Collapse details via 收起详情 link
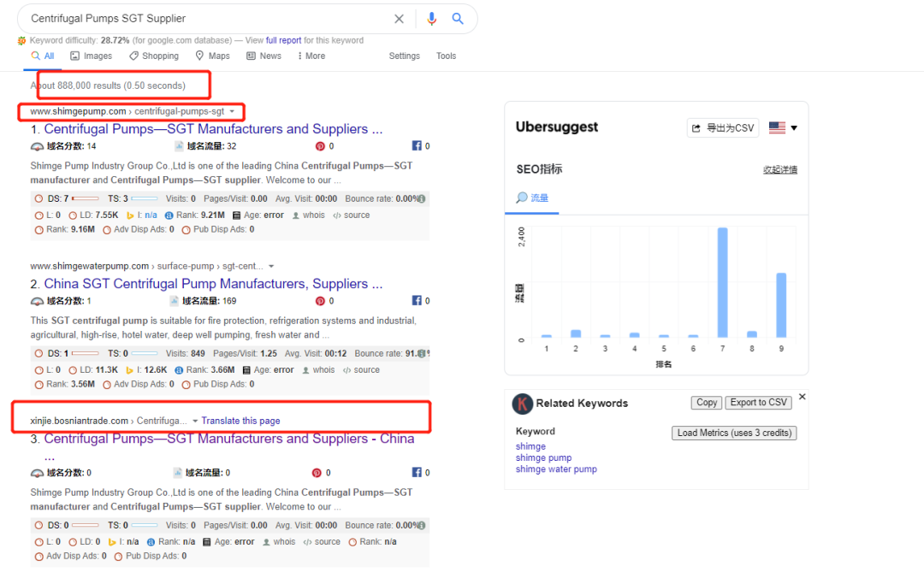Viewport: 924px width, 578px height. pos(779,169)
